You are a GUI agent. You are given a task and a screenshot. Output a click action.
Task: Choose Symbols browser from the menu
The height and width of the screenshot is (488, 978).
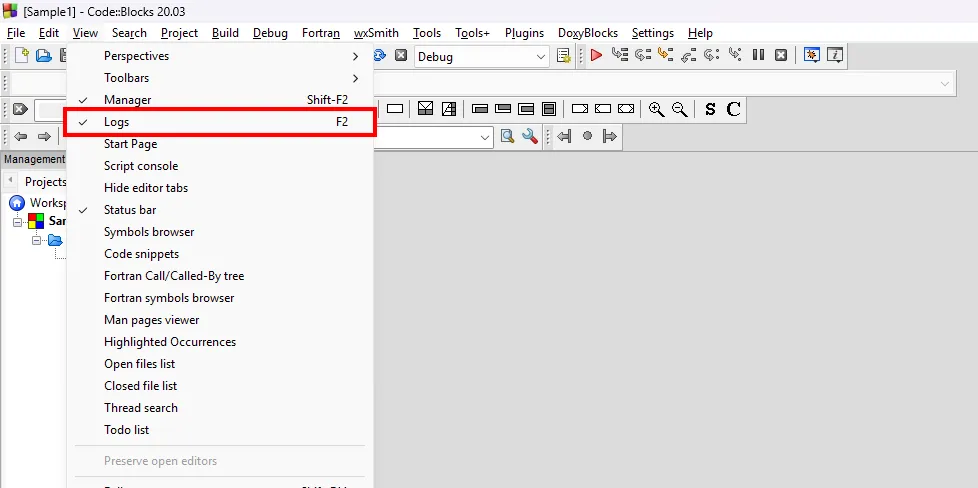click(149, 232)
